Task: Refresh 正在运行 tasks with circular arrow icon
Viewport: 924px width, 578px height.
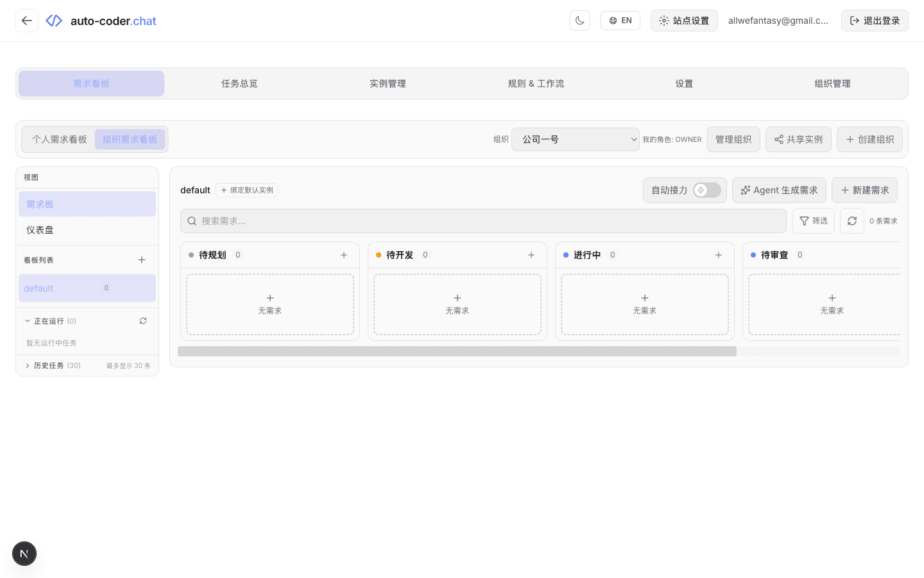Action: coord(143,320)
